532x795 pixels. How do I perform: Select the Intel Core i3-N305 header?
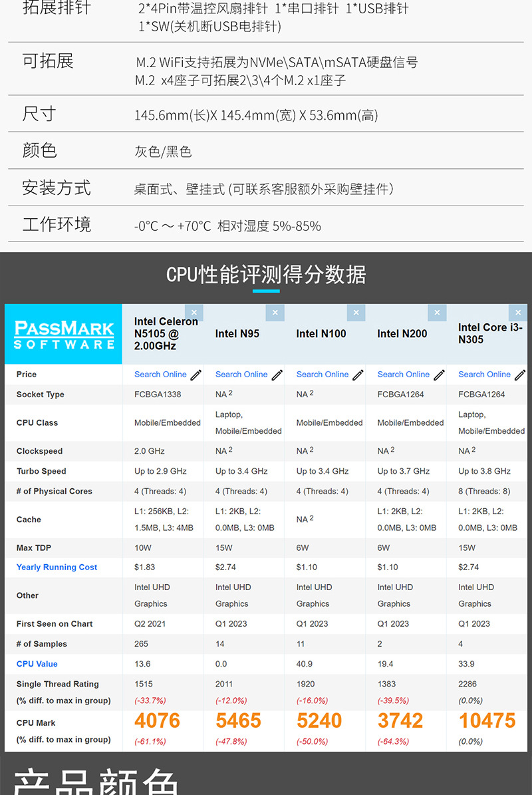tap(490, 333)
